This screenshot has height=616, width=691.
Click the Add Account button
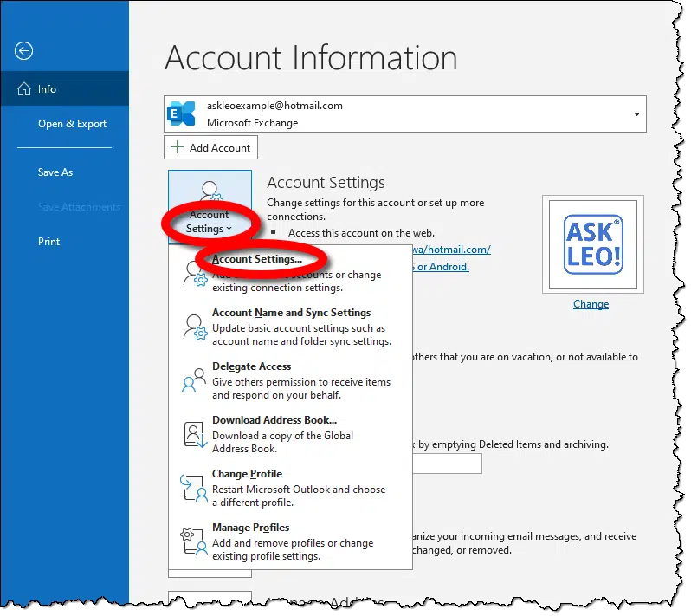click(x=210, y=147)
